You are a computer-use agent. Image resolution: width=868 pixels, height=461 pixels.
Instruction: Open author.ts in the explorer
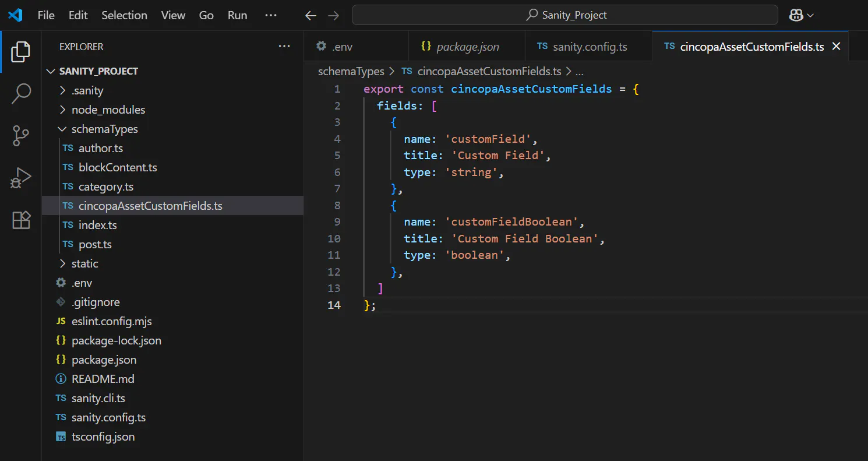[x=173, y=148]
